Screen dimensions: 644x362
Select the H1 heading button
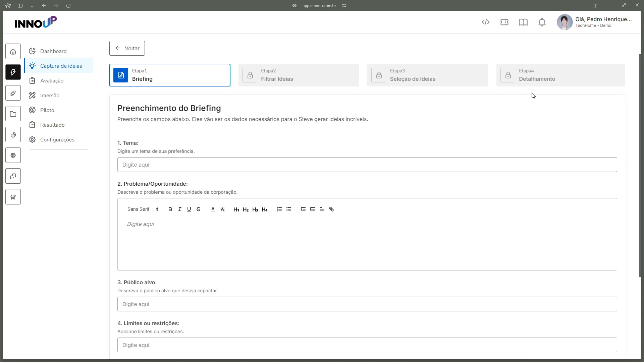(236, 209)
